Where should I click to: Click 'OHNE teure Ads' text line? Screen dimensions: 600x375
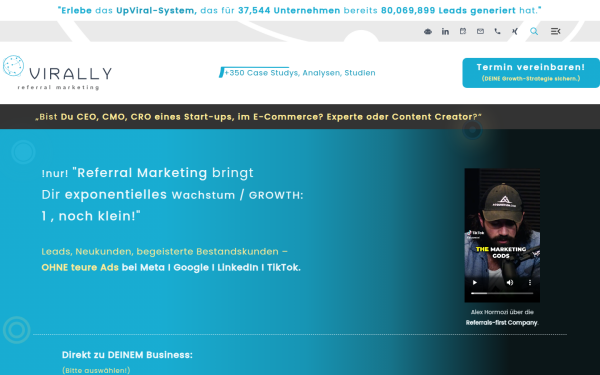pos(171,267)
